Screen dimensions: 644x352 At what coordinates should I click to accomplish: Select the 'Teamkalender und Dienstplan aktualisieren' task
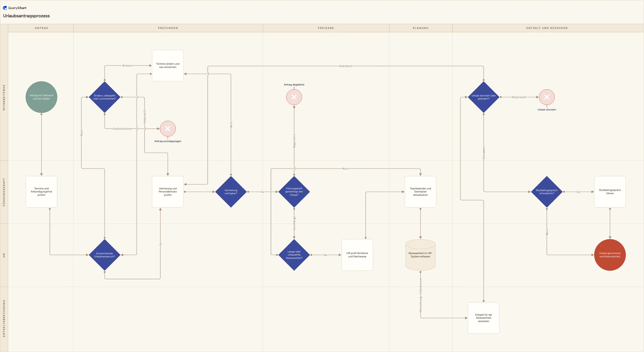(x=420, y=192)
